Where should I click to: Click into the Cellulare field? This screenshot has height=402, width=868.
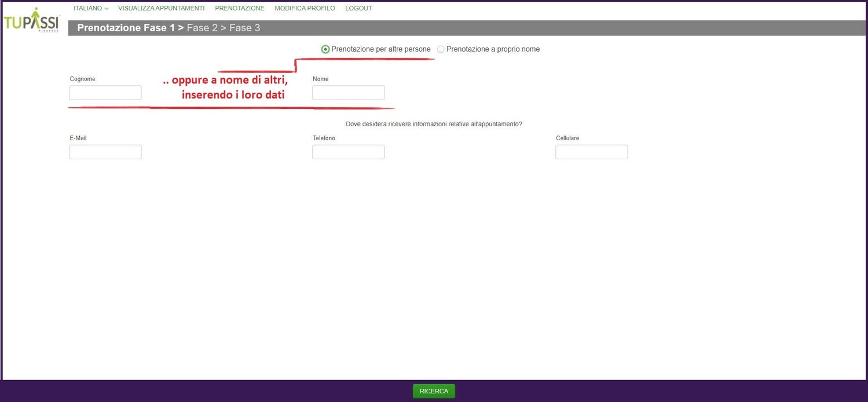(x=592, y=152)
